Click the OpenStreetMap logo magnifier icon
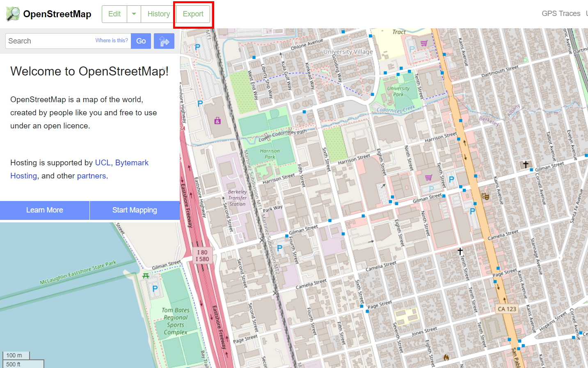Screen dimensions: 588x368 pyautogui.click(x=13, y=14)
